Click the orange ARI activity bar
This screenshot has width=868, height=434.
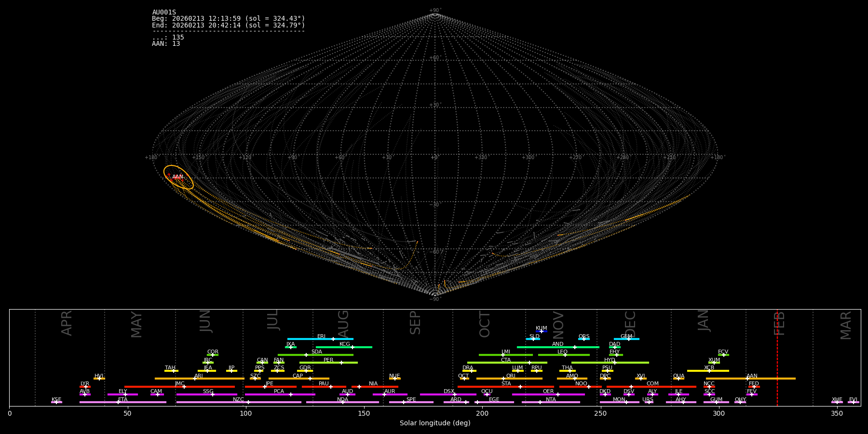point(200,379)
